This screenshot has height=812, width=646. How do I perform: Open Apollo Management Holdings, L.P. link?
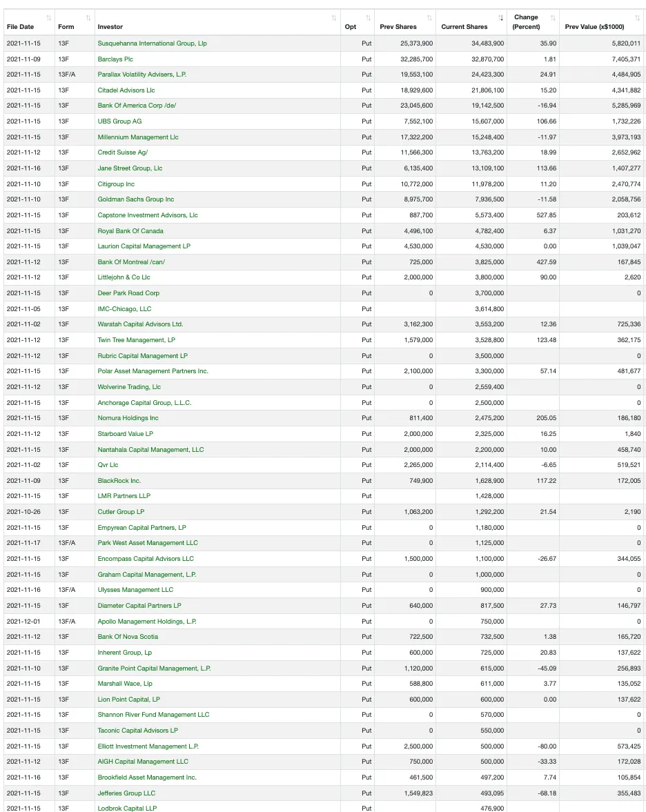(147, 622)
